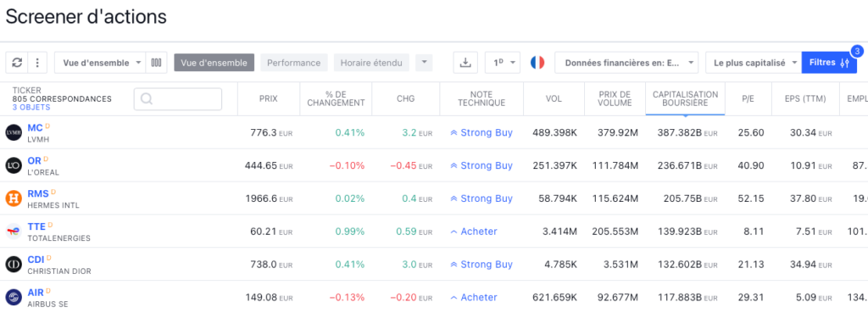The height and width of the screenshot is (313, 868).
Task: Open the AIR ticker link
Action: coord(36,293)
